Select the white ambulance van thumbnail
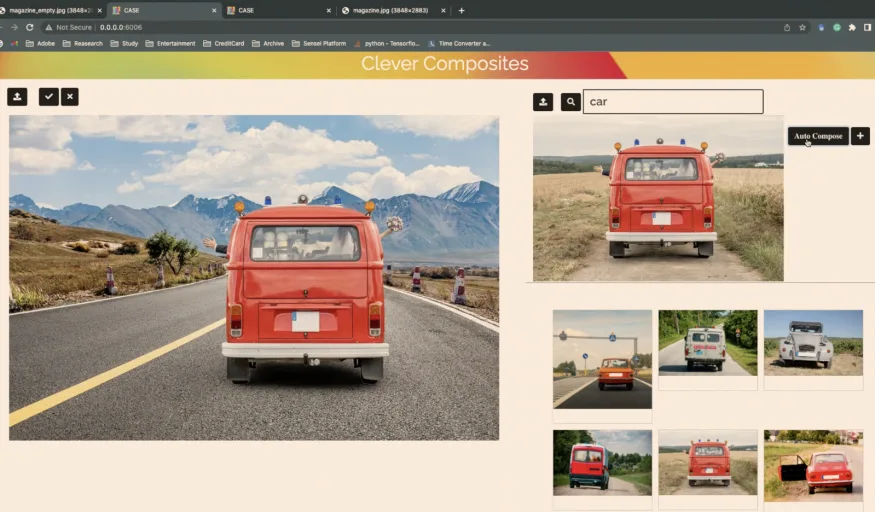 708,342
